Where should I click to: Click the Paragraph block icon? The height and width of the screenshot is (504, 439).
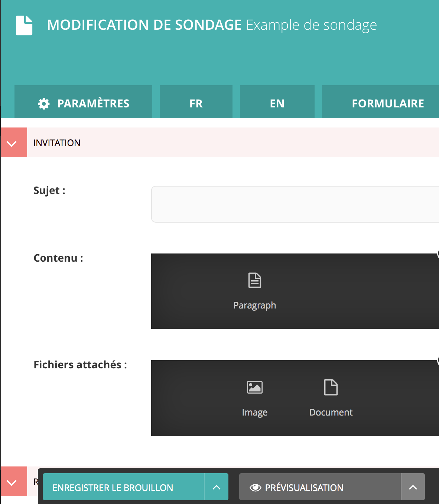(x=254, y=280)
